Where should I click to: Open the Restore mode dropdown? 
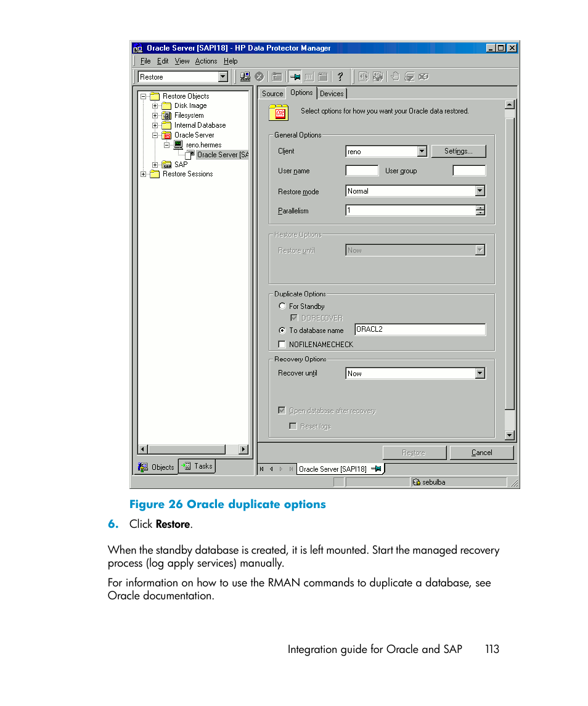click(x=480, y=191)
